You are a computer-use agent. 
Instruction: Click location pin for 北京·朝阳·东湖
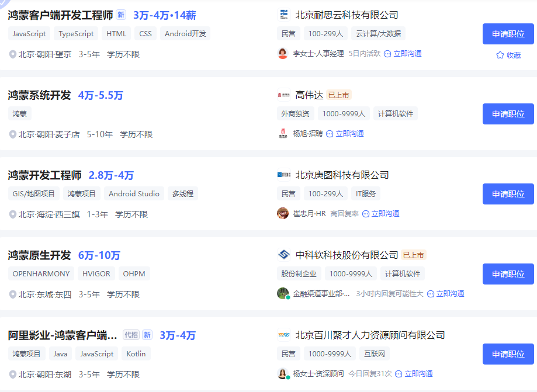pos(13,374)
